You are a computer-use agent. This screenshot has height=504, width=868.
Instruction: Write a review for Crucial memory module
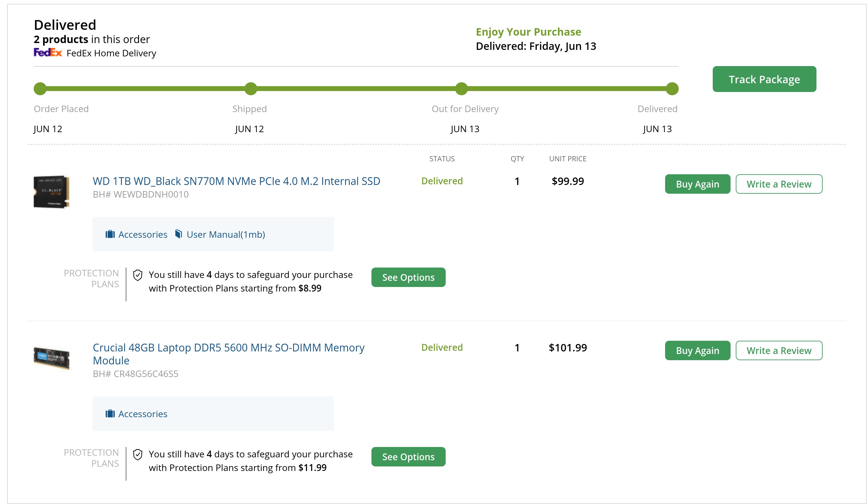pyautogui.click(x=779, y=350)
